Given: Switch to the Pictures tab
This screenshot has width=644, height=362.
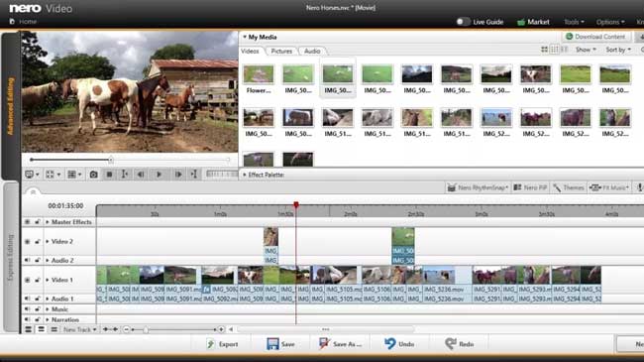Looking at the screenshot, I should click(281, 51).
